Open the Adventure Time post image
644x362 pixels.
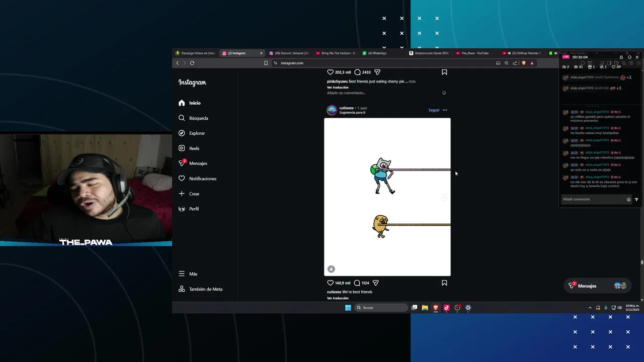click(387, 197)
